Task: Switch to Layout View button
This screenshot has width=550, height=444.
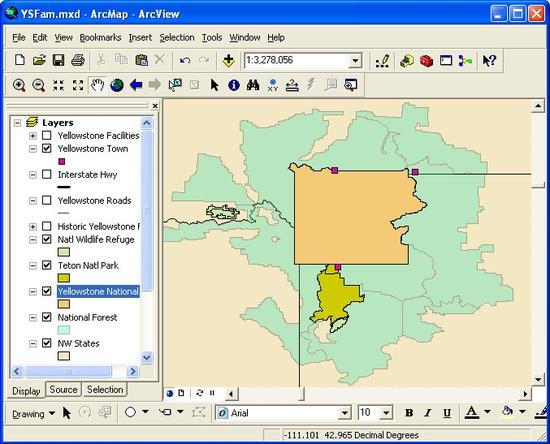Action: coord(181,393)
